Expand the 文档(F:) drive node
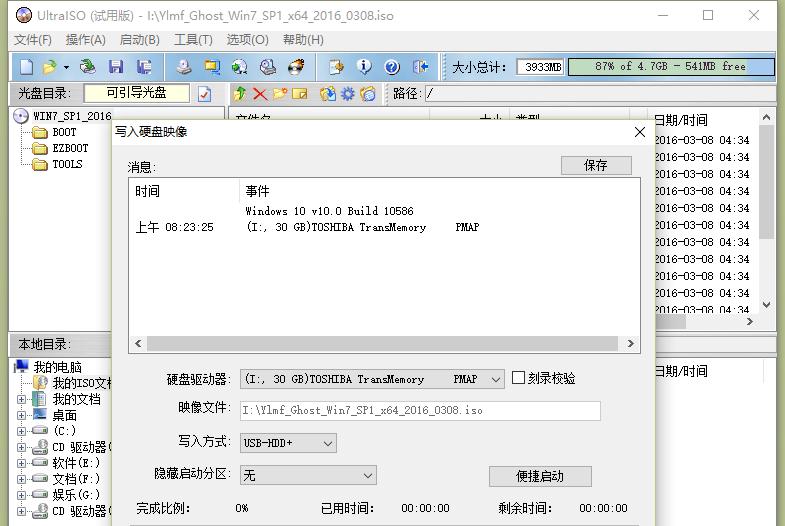785x526 pixels. [x=21, y=479]
